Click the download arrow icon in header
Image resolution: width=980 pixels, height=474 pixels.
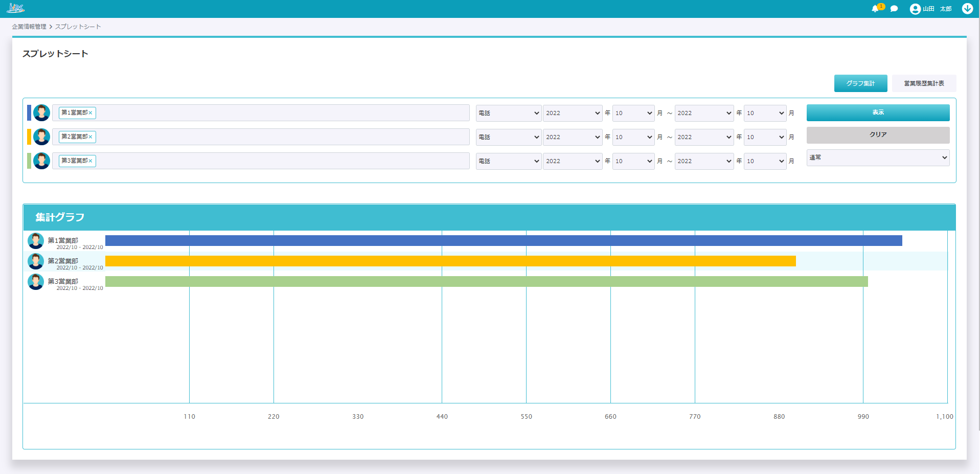pos(967,9)
